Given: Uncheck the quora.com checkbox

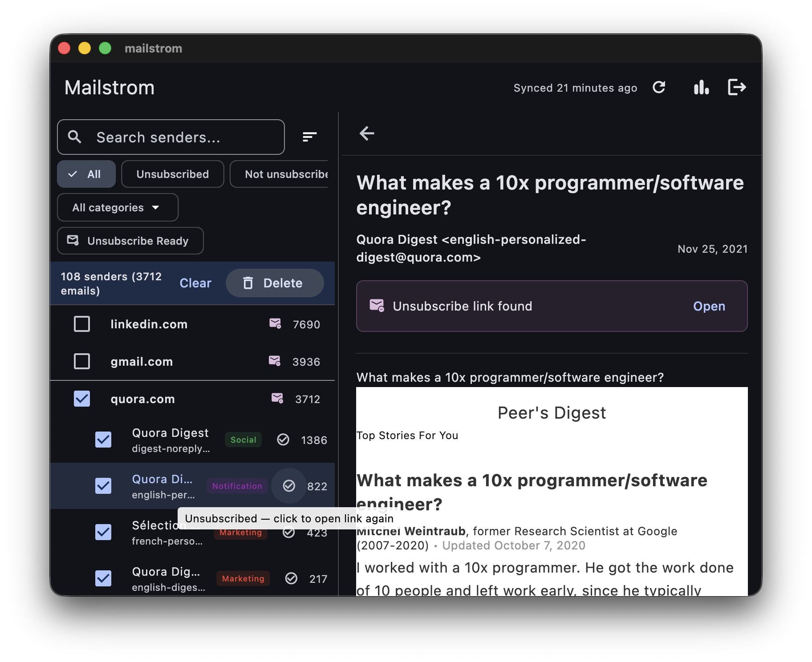Looking at the screenshot, I should click(82, 399).
